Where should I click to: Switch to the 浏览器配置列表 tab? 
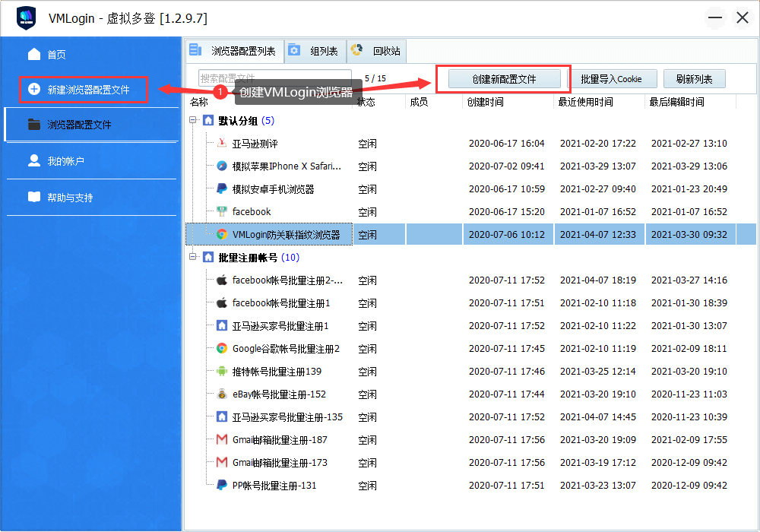[235, 51]
